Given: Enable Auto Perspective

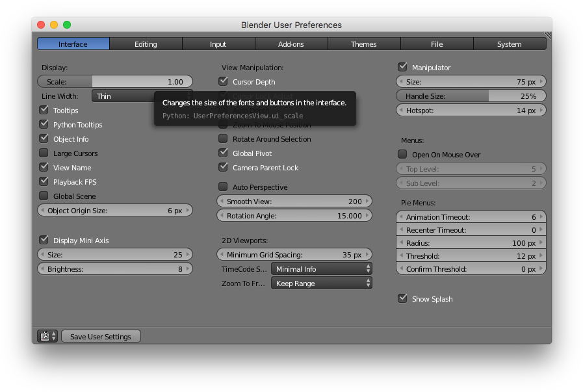Looking at the screenshot, I should (x=223, y=187).
